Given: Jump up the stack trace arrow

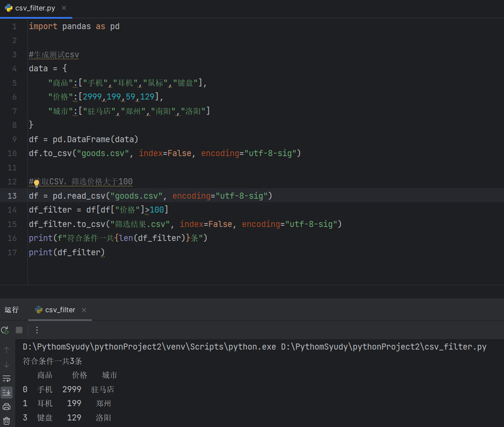Looking at the screenshot, I should [x=6, y=350].
